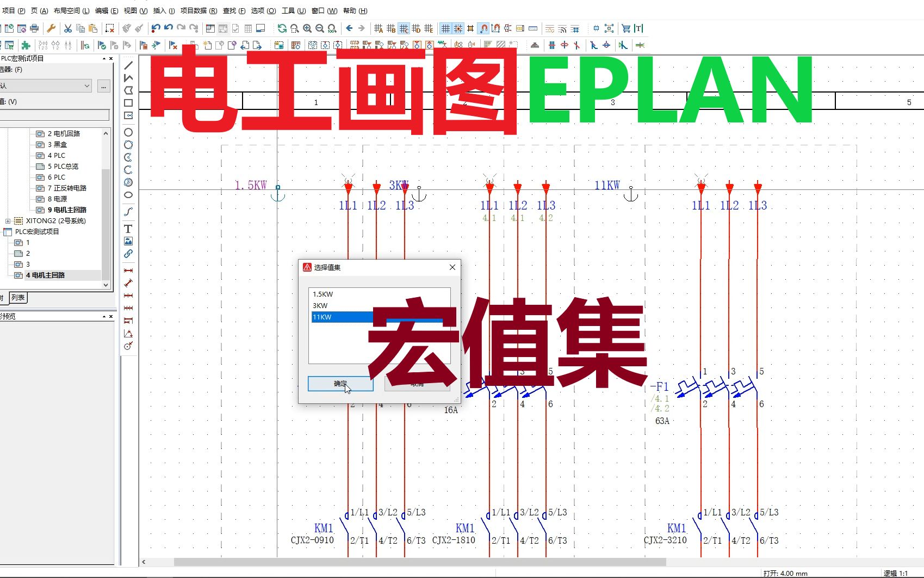Open the filter dropdown in the navigator
This screenshot has width=924, height=578.
click(x=88, y=85)
